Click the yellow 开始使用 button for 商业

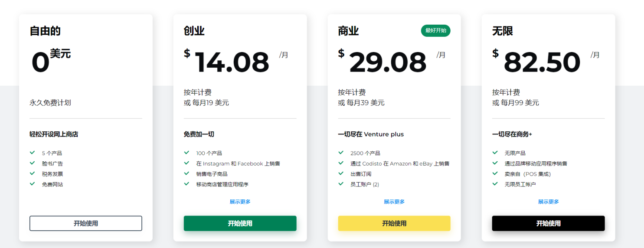394,223
